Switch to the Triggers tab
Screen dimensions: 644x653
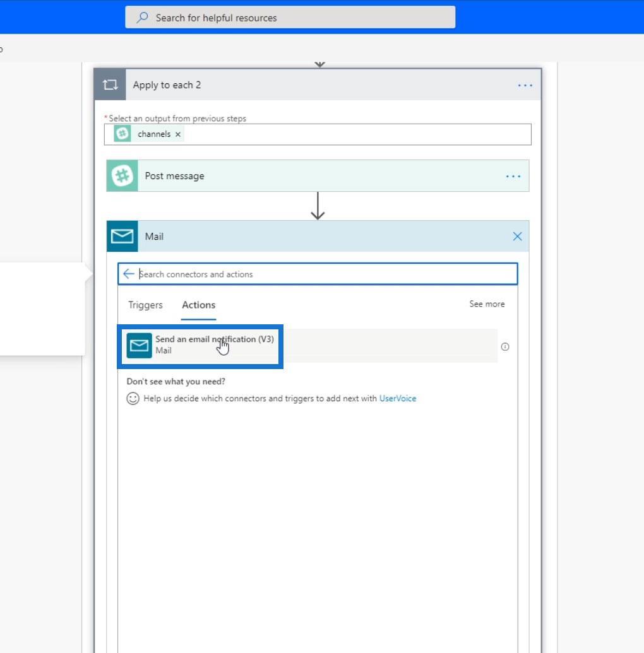click(x=145, y=305)
